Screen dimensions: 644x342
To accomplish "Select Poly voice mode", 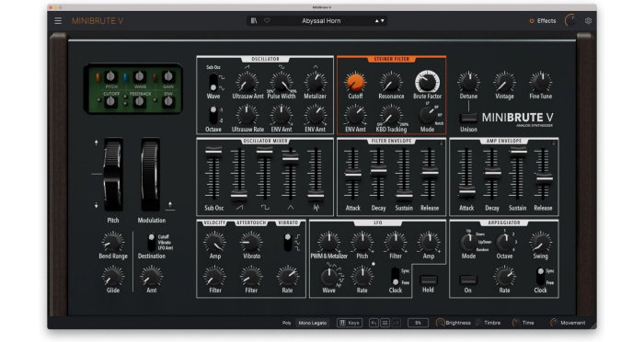I will [x=287, y=323].
